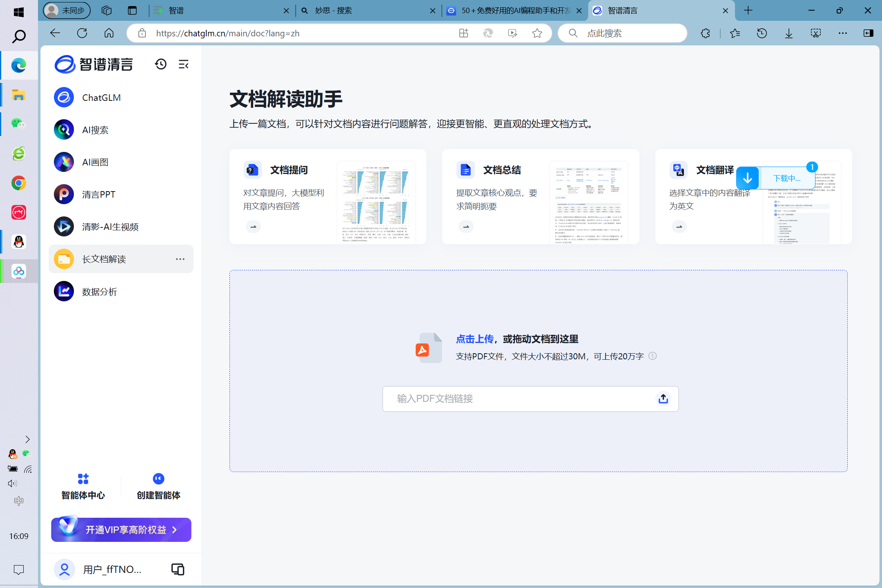Open the notification center icon
The image size is (882, 588).
(19, 570)
